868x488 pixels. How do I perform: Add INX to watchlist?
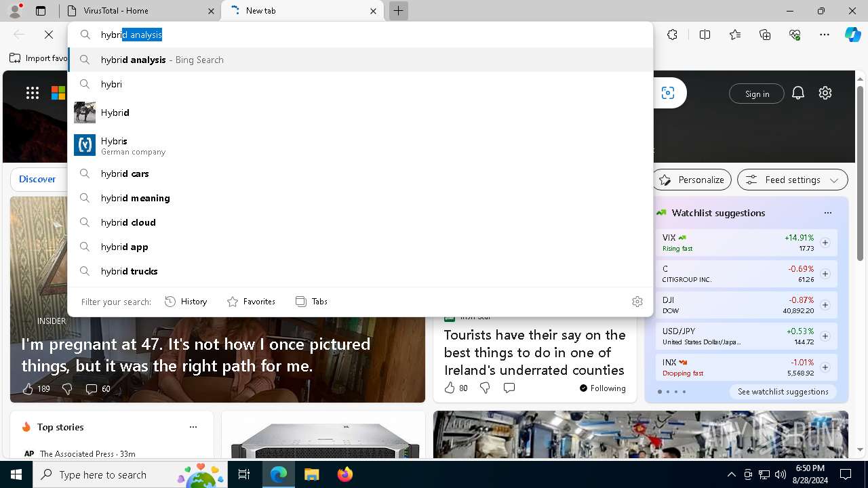point(825,367)
